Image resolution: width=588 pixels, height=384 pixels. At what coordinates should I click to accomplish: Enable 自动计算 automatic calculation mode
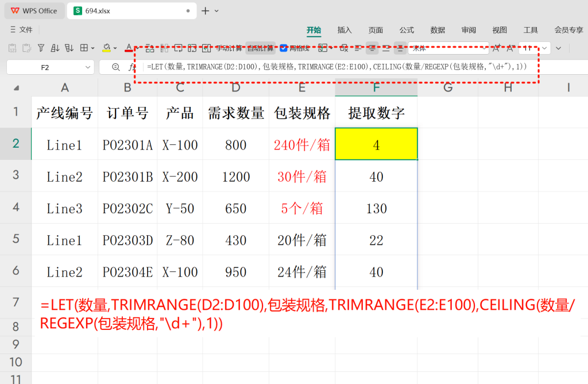tap(260, 48)
